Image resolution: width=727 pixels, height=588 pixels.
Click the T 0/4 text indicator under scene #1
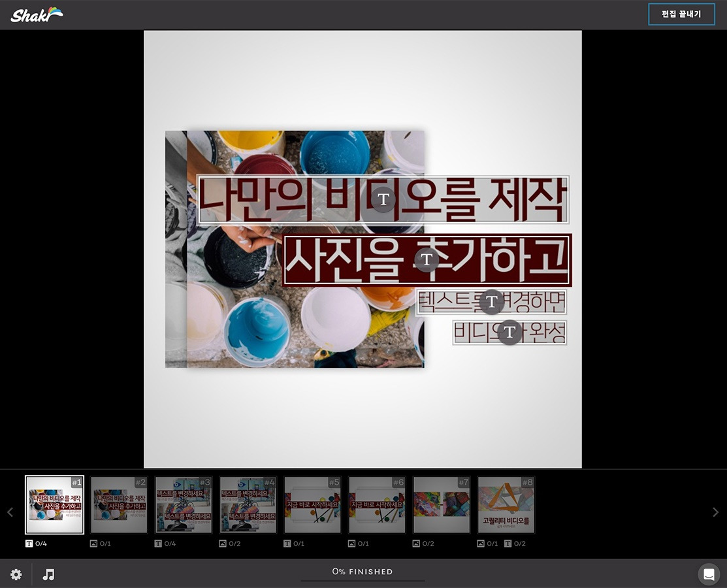coord(35,543)
